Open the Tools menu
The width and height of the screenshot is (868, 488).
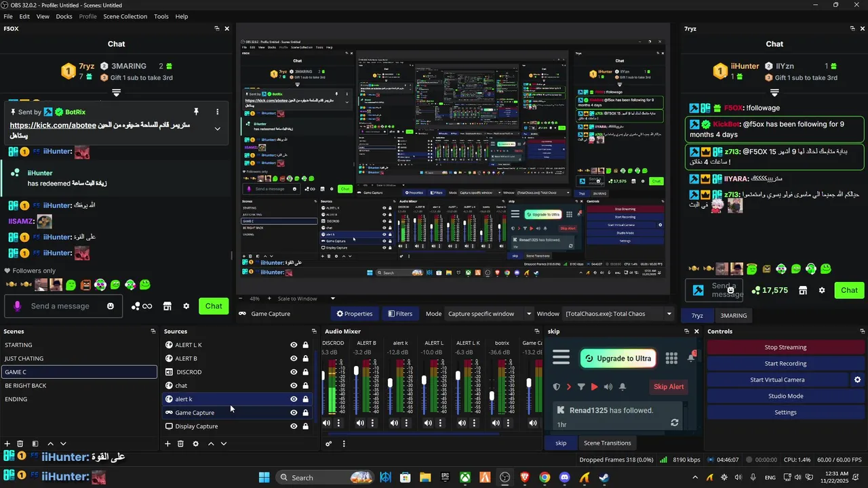click(x=161, y=16)
